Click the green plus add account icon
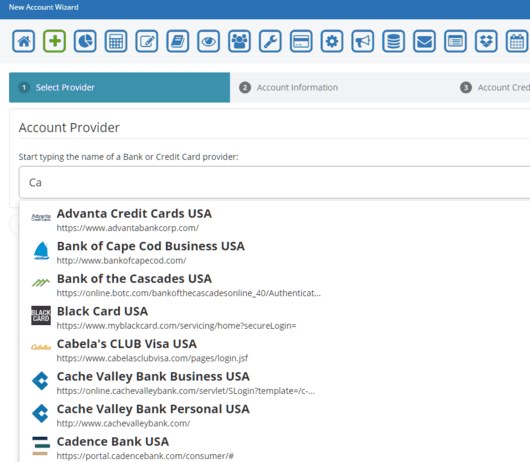The height and width of the screenshot is (462, 530). pyautogui.click(x=54, y=41)
